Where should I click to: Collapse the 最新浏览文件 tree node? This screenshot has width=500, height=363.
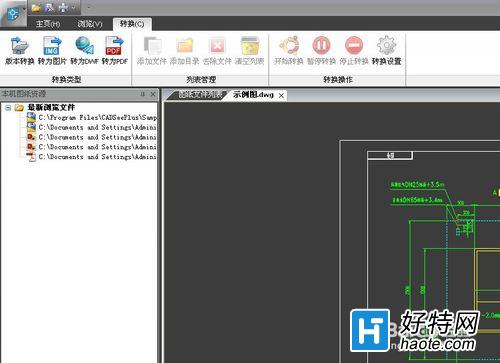point(8,108)
